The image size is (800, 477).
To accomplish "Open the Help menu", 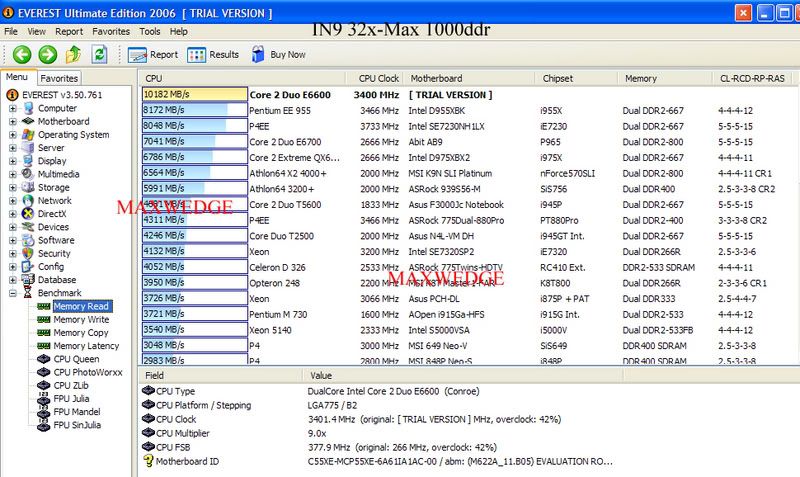I will click(179, 31).
